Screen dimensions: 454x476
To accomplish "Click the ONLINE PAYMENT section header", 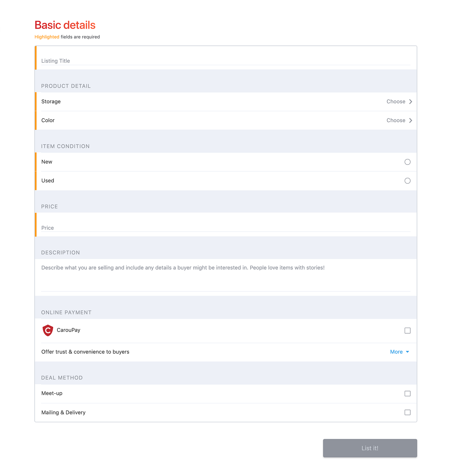I will (66, 312).
